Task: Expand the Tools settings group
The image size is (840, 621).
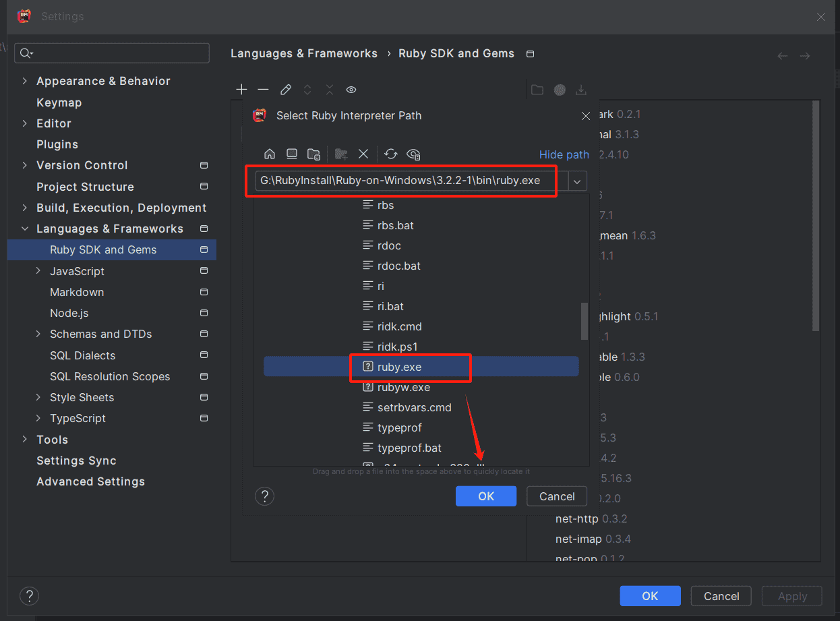Action: 25,440
